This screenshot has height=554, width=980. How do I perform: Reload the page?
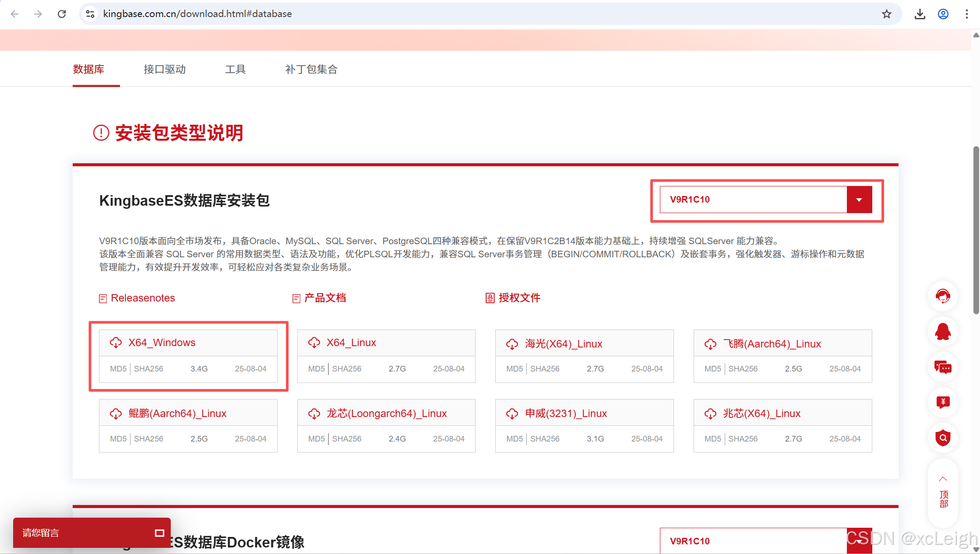pyautogui.click(x=62, y=14)
